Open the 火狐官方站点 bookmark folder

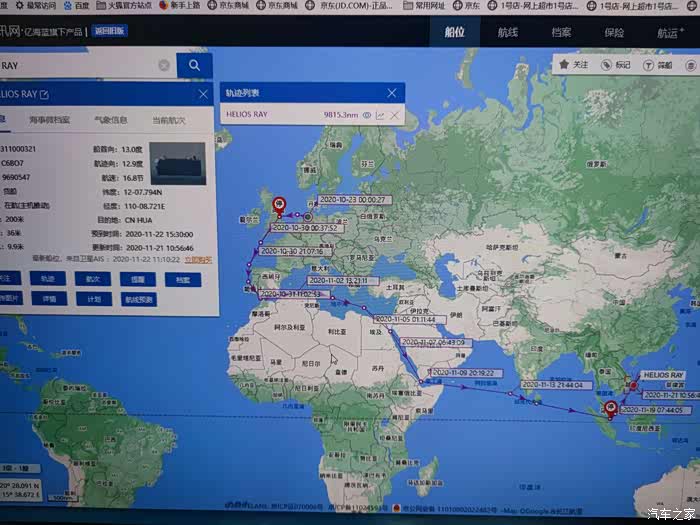124,6
